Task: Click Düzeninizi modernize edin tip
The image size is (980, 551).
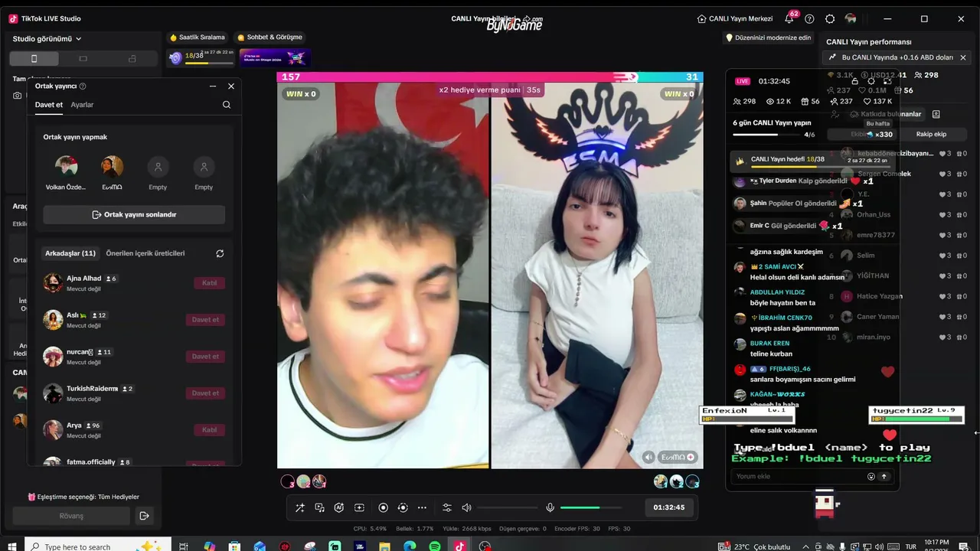Action: click(x=768, y=37)
